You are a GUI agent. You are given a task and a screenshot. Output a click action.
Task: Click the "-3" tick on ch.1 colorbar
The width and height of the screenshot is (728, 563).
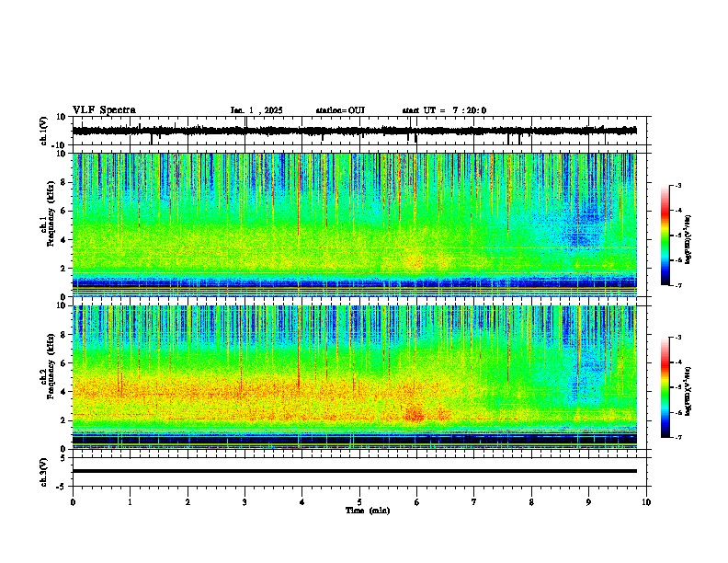[677, 185]
